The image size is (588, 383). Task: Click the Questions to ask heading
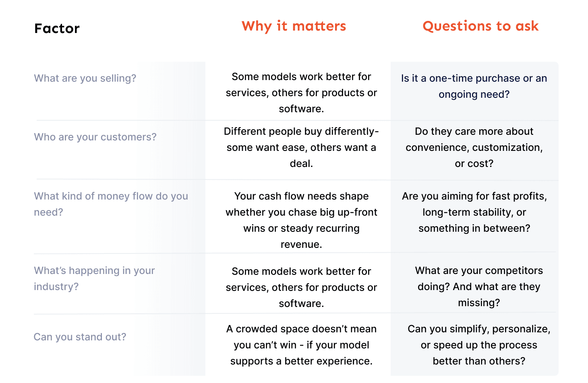pyautogui.click(x=480, y=26)
